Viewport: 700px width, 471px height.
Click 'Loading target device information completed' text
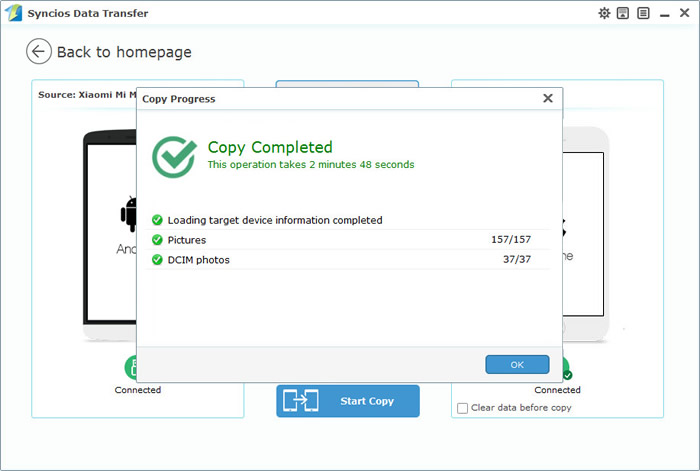275,220
